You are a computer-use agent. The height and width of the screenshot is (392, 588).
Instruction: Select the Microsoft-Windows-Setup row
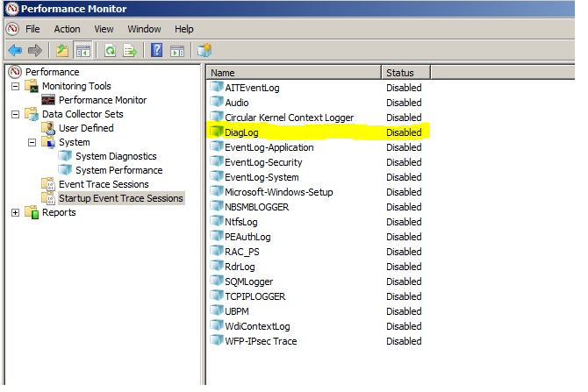coord(319,192)
